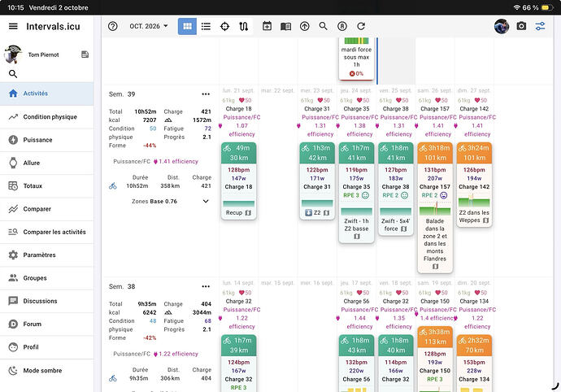Open the user avatar in toolbar
The width and height of the screenshot is (561, 392).
pos(502,26)
